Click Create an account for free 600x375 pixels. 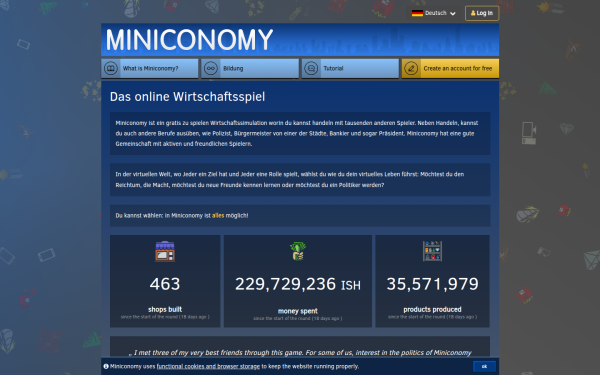coord(450,68)
